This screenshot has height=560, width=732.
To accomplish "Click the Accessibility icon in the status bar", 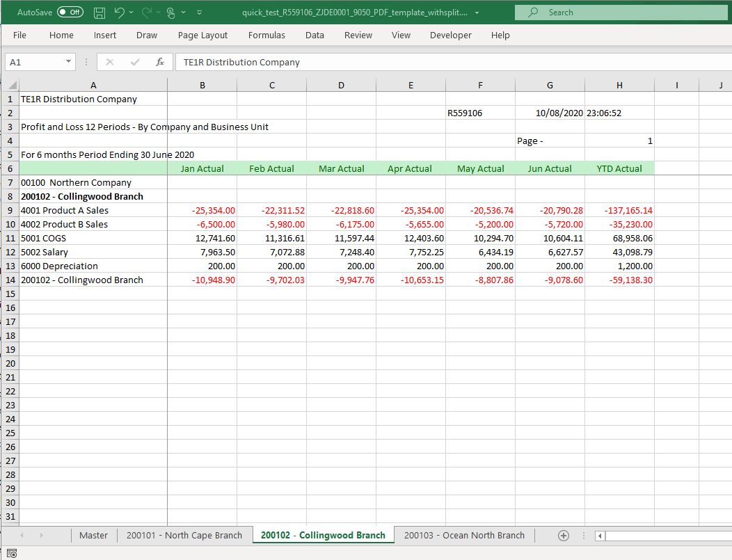I will point(12,552).
